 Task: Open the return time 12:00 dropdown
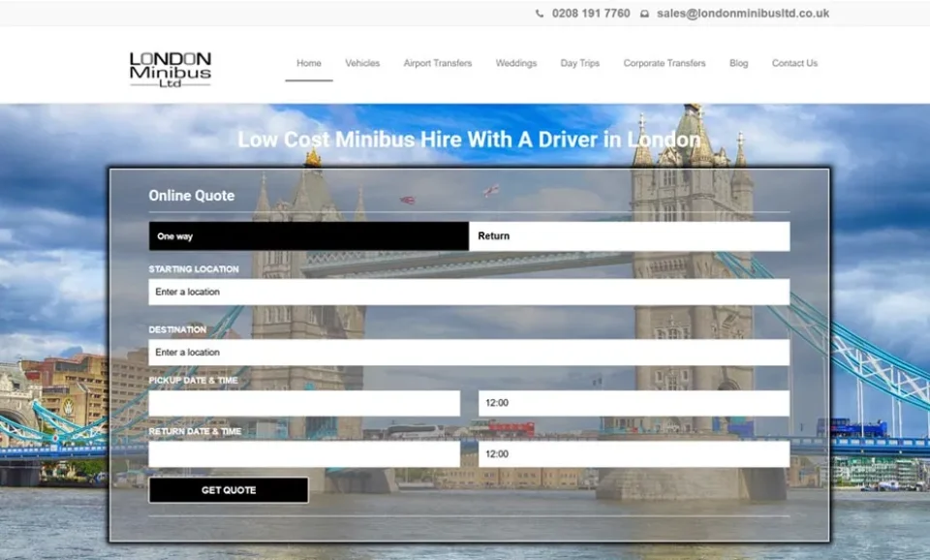click(x=634, y=454)
